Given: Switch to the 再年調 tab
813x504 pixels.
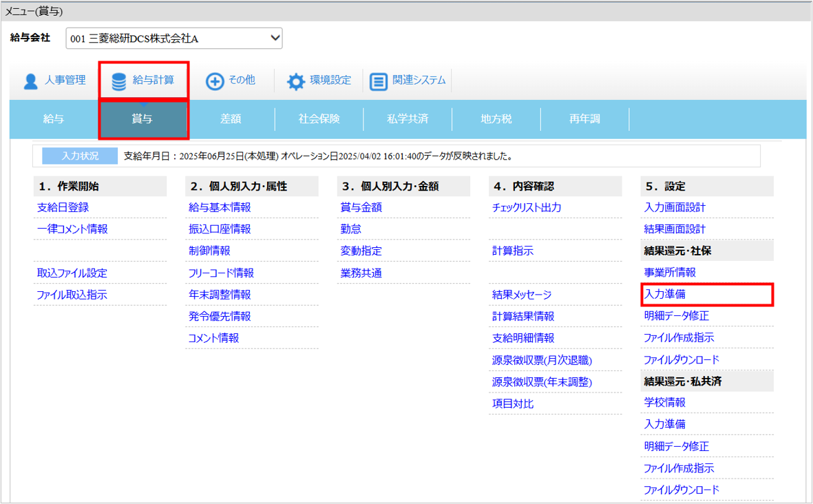Looking at the screenshot, I should (585, 118).
